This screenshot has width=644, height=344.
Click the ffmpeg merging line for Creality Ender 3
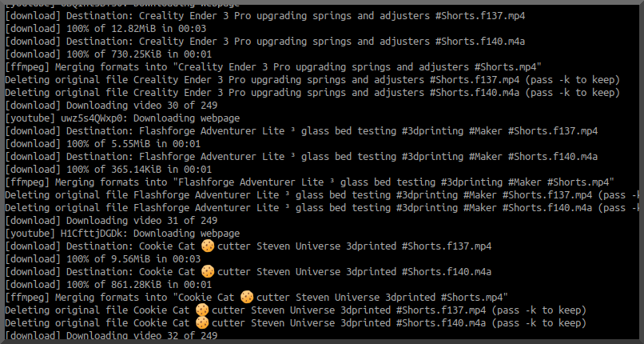point(272,66)
